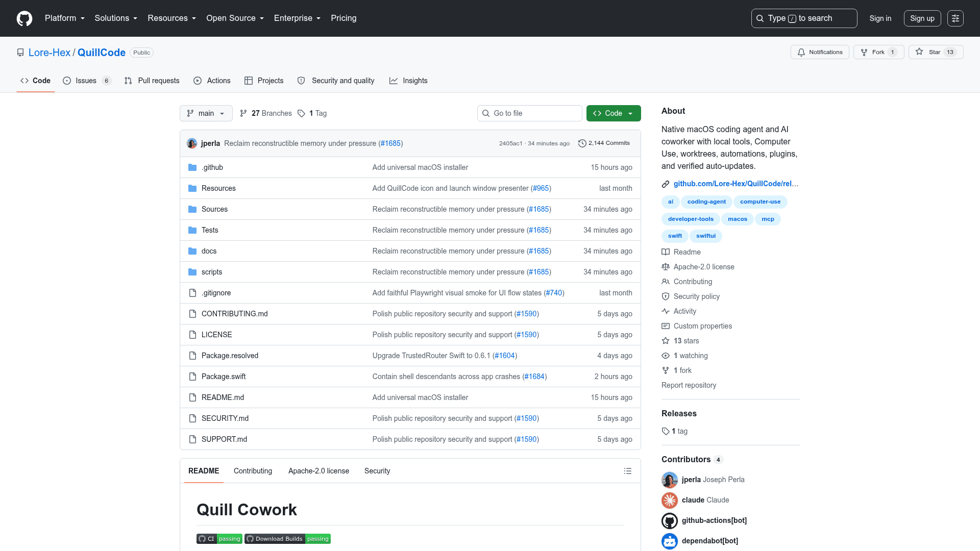Open pull request #1684 link

(x=534, y=377)
